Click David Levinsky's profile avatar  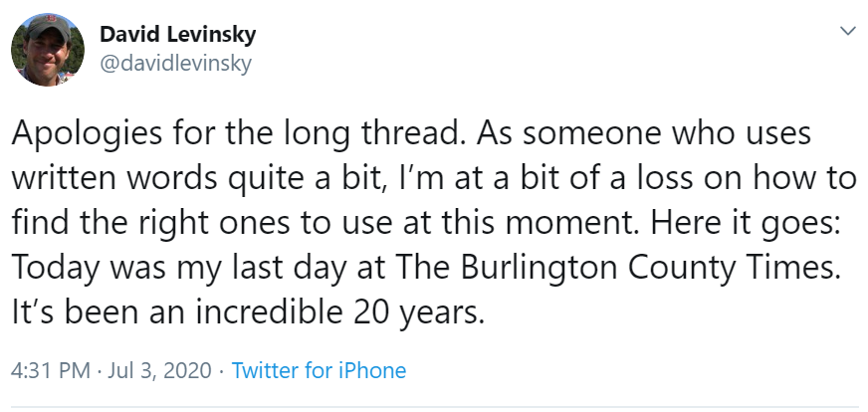pos(47,50)
